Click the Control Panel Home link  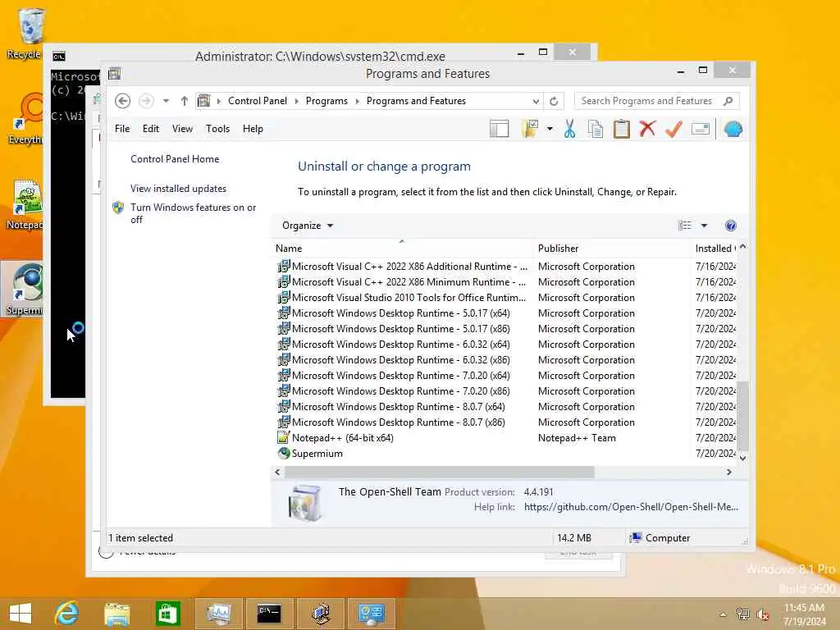(175, 159)
